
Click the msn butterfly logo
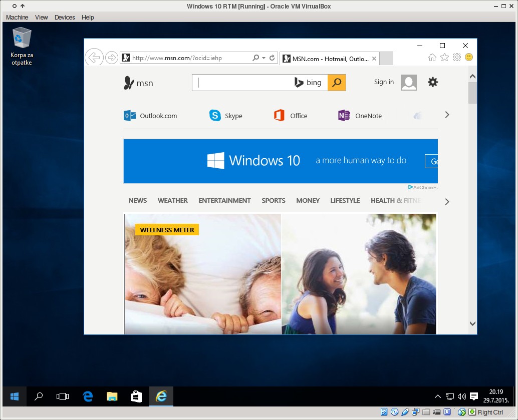coord(138,83)
